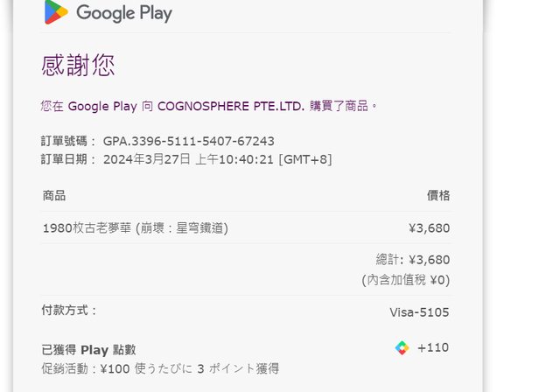
Task: Click the item name 1980枚古老夢華
Action: [87, 228]
